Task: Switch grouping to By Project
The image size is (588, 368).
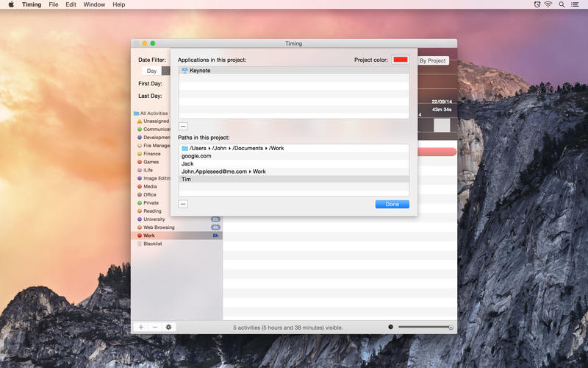Action: (x=432, y=60)
